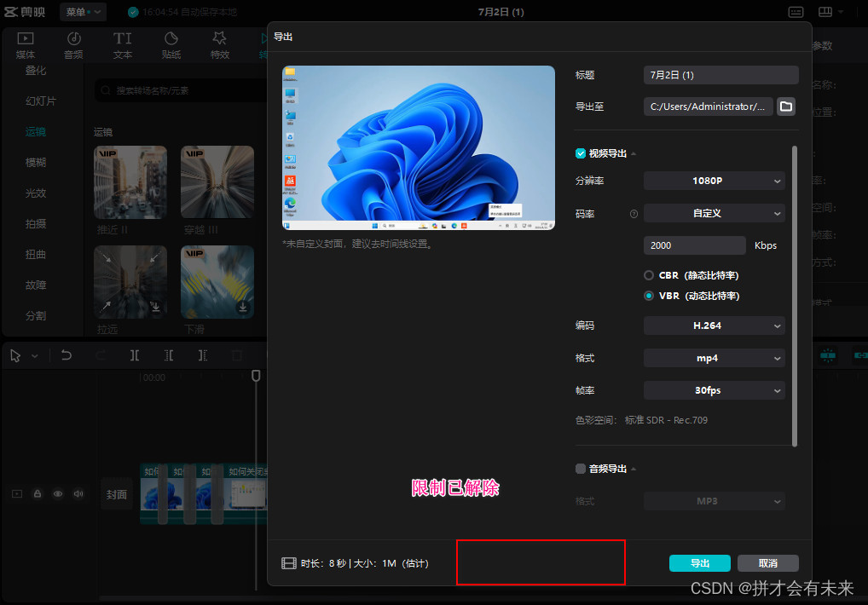Open the 菜单 menu dropdown

83,12
